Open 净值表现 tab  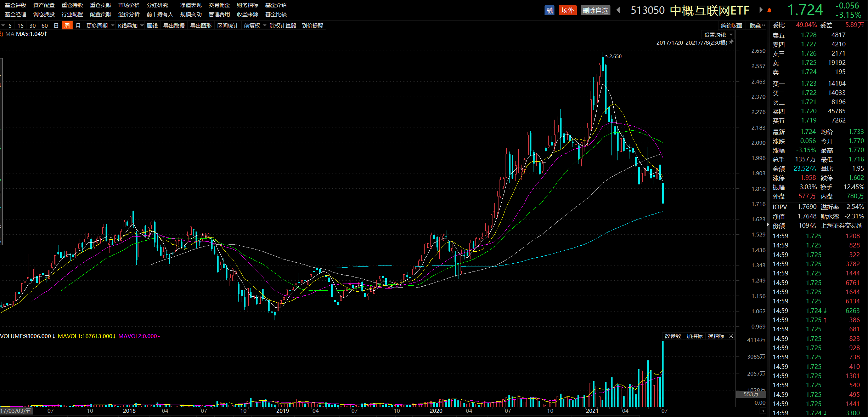[x=191, y=5]
